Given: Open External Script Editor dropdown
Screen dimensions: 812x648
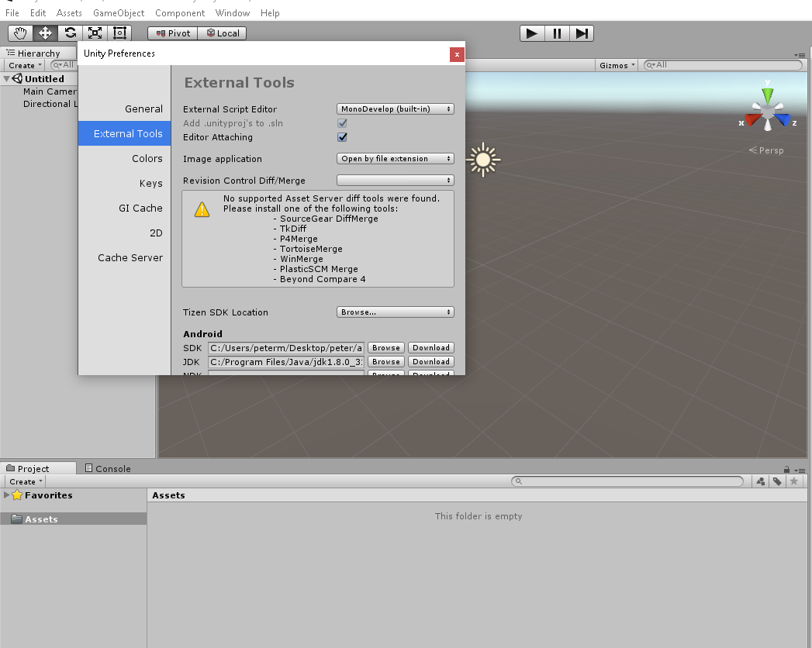Looking at the screenshot, I should tap(395, 109).
